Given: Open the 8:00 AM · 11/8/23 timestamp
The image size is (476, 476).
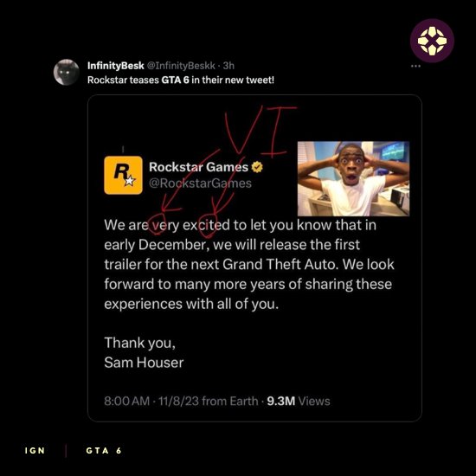Looking at the screenshot, I should click(x=181, y=401).
